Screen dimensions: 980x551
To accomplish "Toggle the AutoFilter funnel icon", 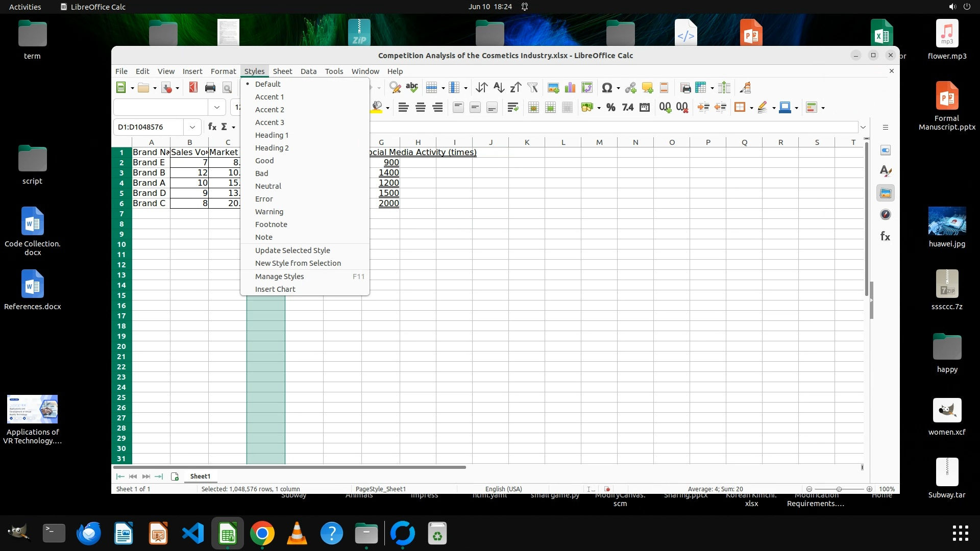I will (532, 88).
